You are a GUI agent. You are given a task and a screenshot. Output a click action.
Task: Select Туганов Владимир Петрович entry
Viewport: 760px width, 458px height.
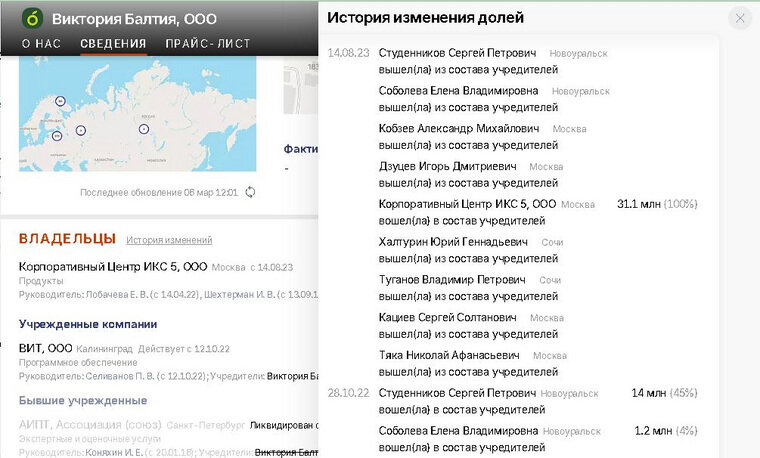(x=452, y=280)
